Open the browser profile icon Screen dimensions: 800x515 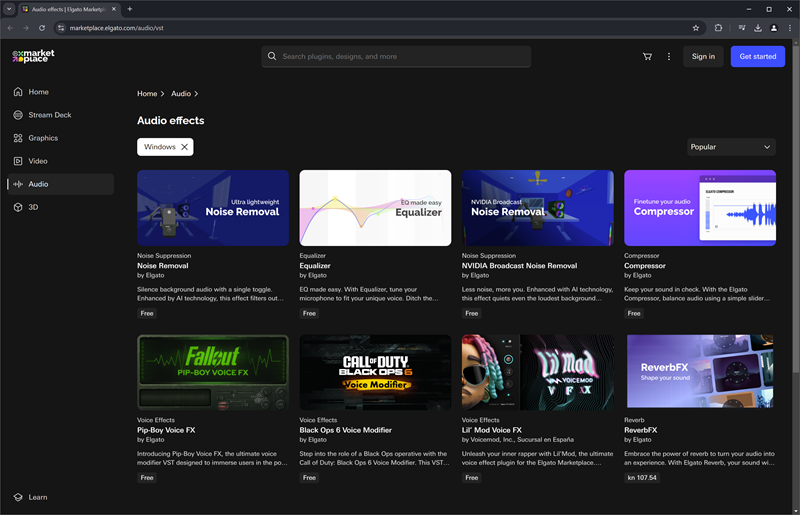click(774, 28)
